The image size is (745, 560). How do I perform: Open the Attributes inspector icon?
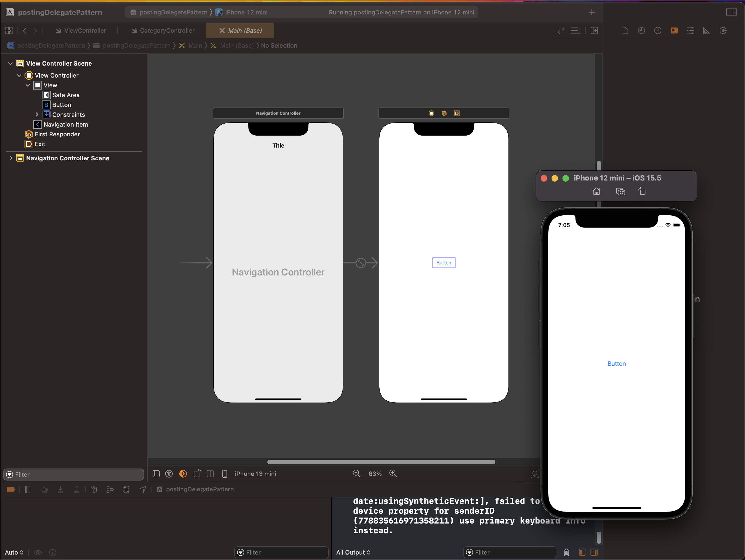(x=690, y=30)
